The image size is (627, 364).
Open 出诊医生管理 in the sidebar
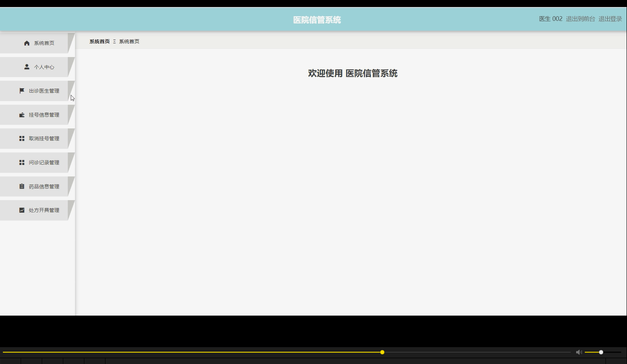(37, 91)
